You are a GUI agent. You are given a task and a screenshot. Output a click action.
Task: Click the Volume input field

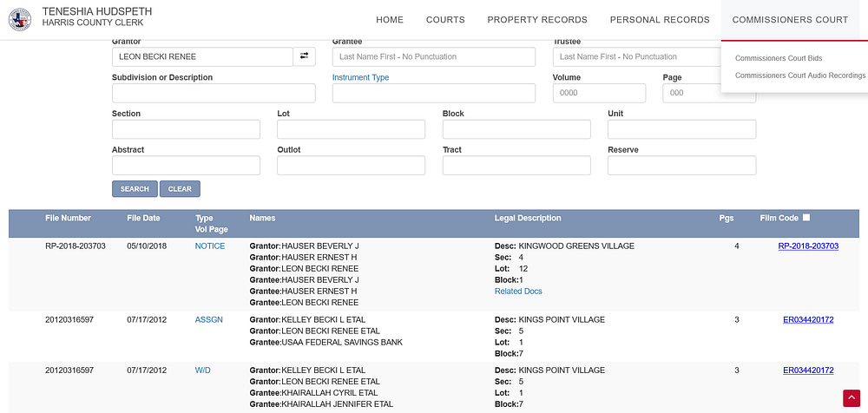599,93
